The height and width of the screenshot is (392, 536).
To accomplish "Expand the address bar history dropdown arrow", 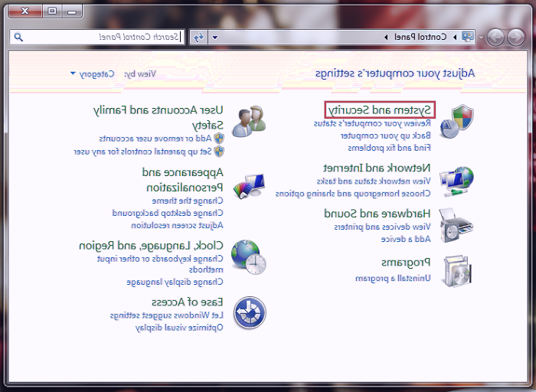I will (x=215, y=37).
